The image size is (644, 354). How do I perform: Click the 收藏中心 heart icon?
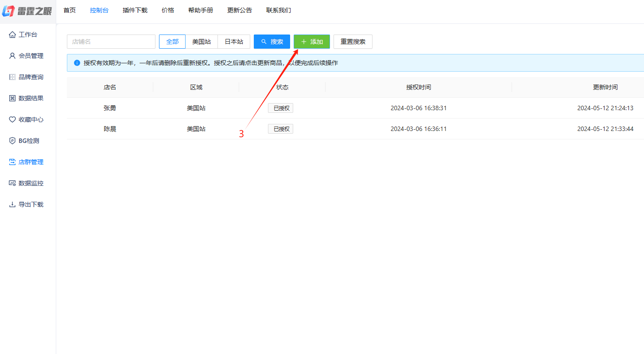[12, 119]
